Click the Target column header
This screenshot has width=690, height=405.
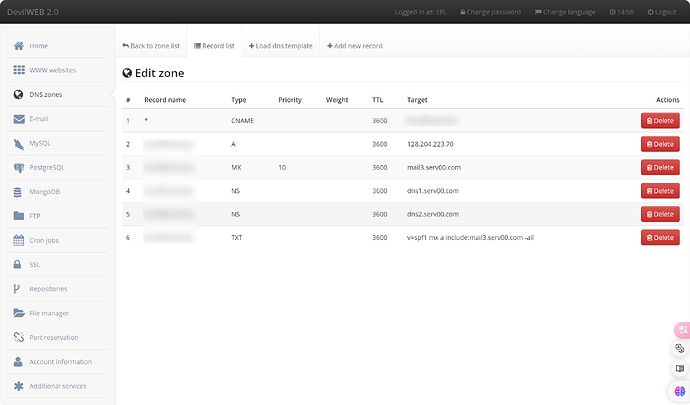pos(417,100)
